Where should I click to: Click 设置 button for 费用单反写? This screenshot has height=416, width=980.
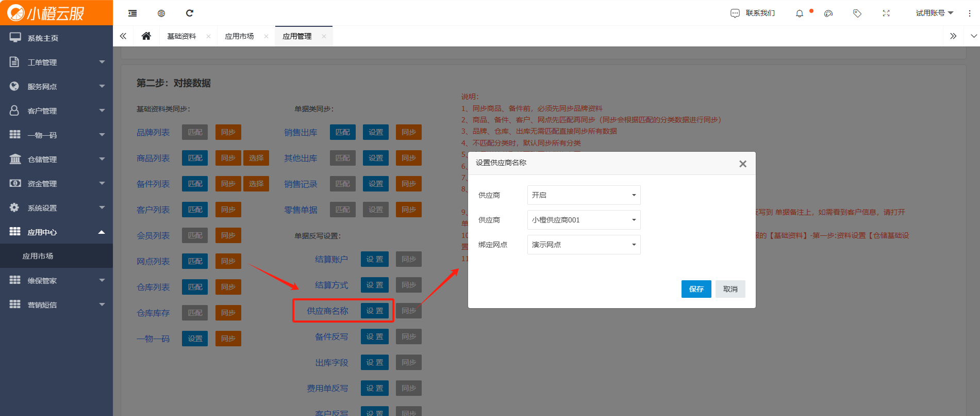375,388
